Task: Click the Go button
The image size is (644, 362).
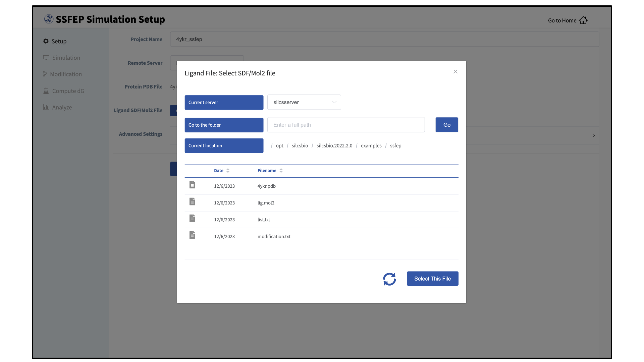Action: coord(447,125)
